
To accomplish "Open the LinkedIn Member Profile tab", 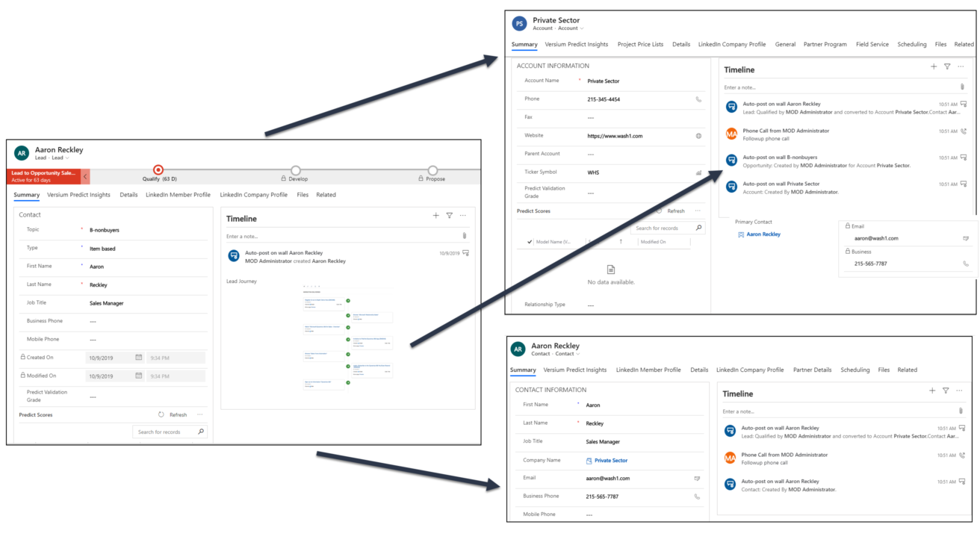I will pos(177,195).
